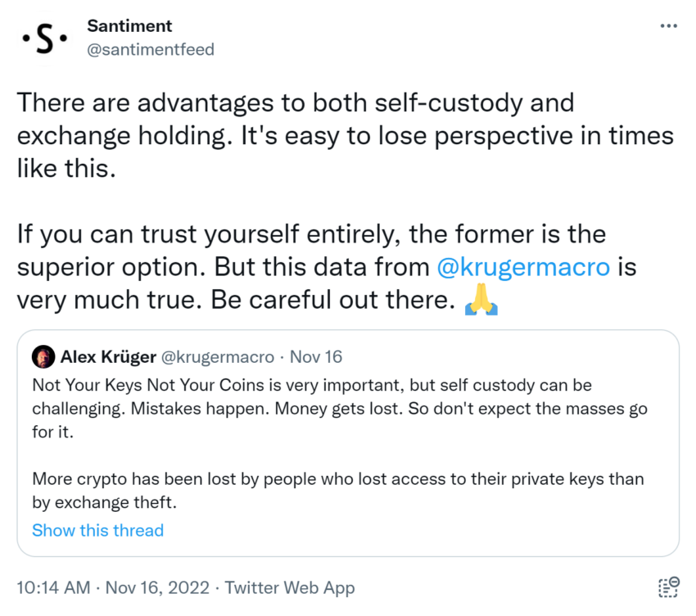The image size is (696, 616).
Task: Click the folded hands emoji
Action: tap(481, 301)
